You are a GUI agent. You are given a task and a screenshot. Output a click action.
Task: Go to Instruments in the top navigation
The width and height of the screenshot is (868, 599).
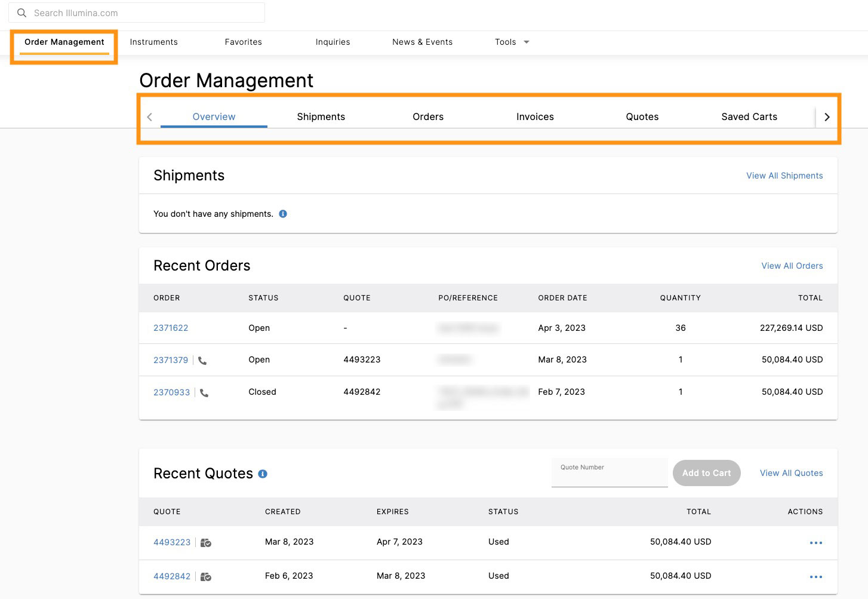tap(153, 42)
